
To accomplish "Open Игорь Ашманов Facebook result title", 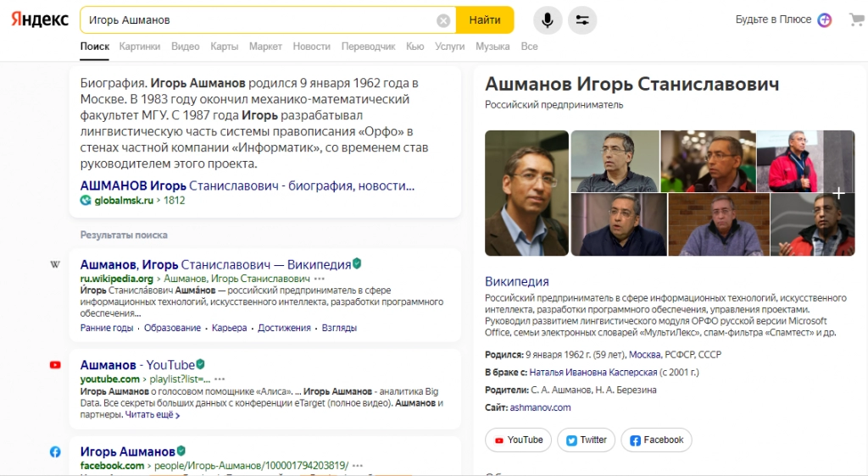I will tap(127, 451).
